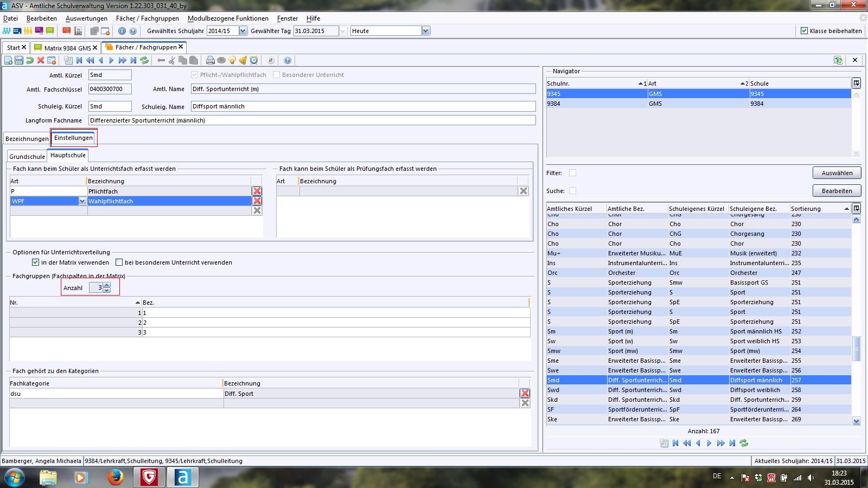Go to next entry in subject list navigation
The image size is (868, 488).
[x=710, y=443]
